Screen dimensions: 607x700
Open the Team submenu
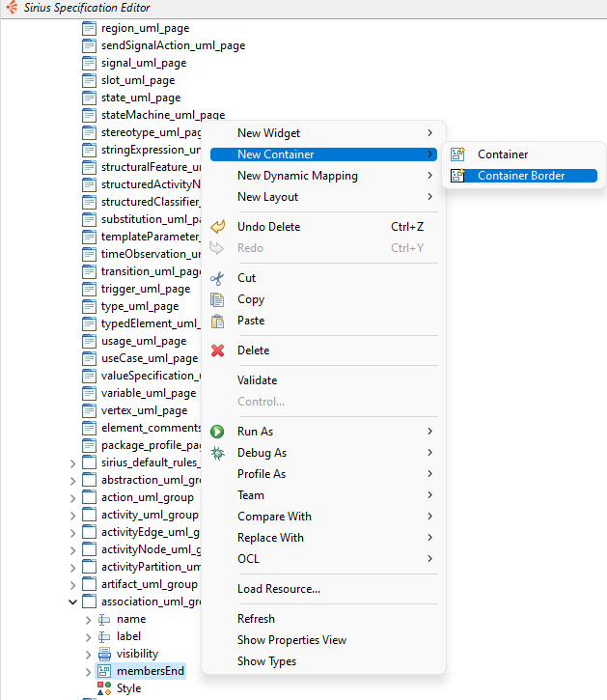click(x=323, y=495)
